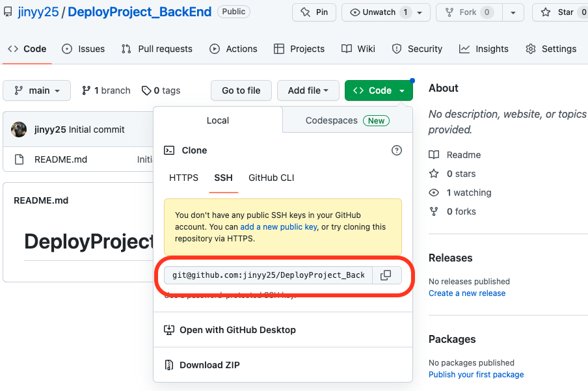
Task: View the 1 branch link
Action: (x=106, y=90)
